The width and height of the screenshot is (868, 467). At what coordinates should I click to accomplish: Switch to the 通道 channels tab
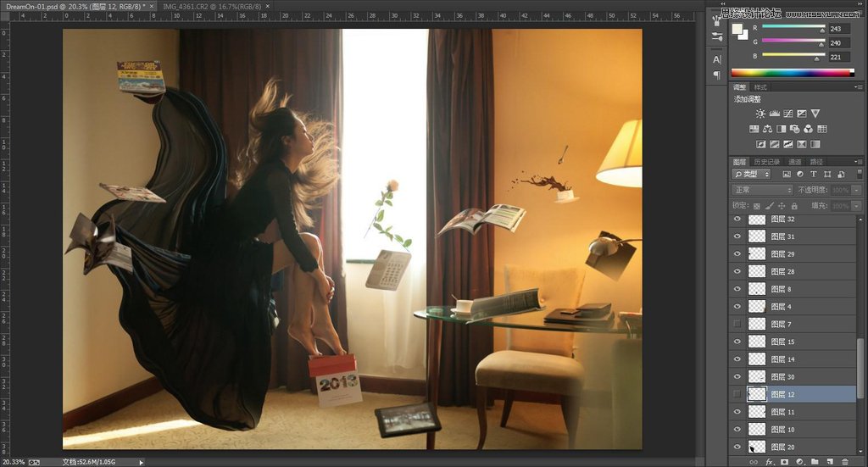pyautogui.click(x=795, y=162)
